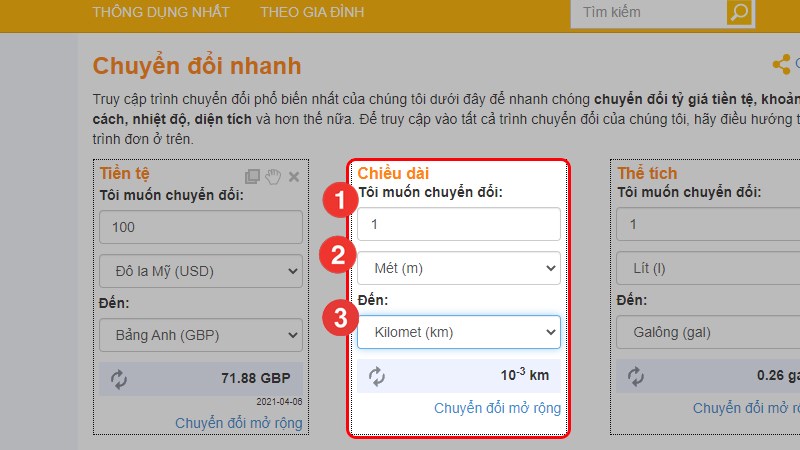Focus the Tìm kiếm search field

pyautogui.click(x=648, y=12)
